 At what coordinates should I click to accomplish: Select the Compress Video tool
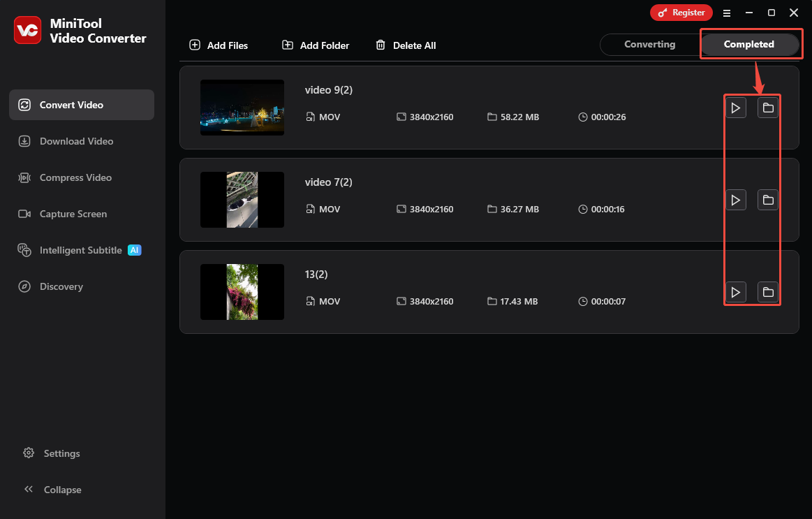click(75, 177)
